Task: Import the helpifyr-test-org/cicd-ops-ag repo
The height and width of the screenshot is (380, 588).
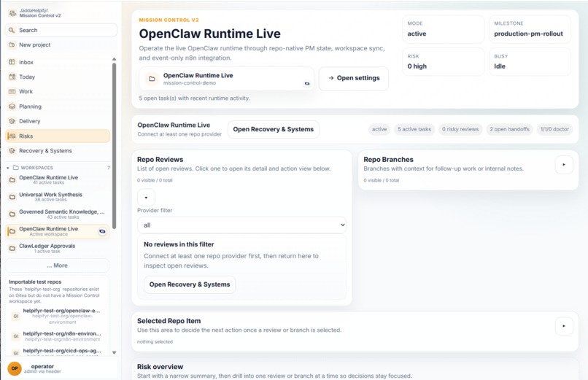Action: (x=58, y=352)
